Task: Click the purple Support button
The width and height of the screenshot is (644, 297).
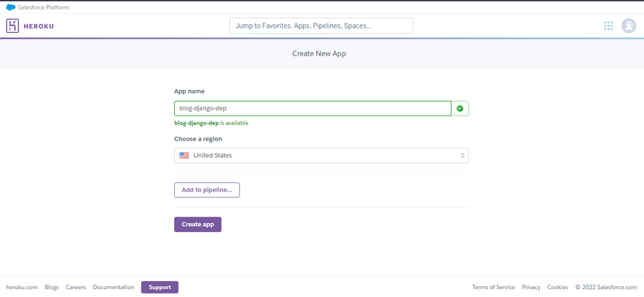Action: coord(160,287)
